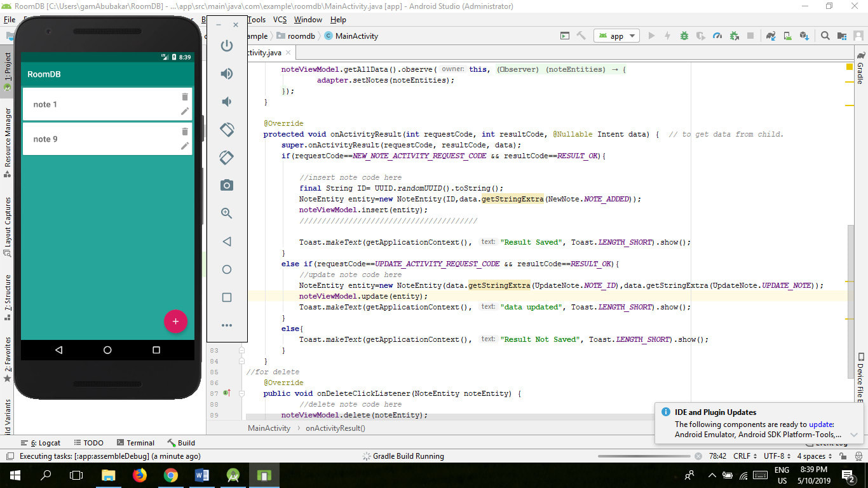Open app run configuration dropdown
868x488 pixels.
(616, 36)
